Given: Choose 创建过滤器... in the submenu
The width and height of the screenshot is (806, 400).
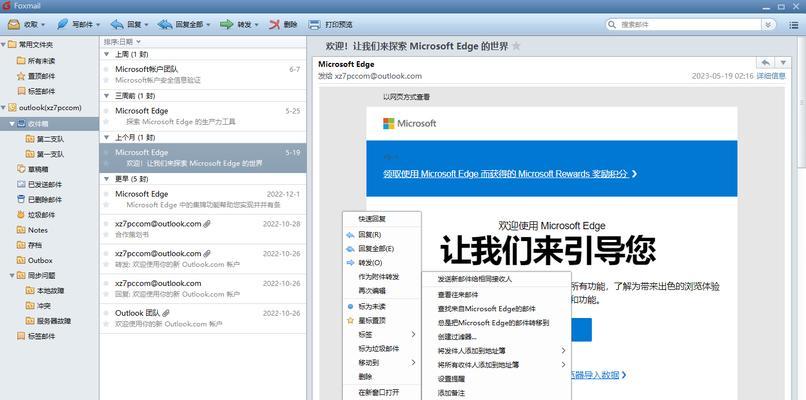Looking at the screenshot, I should point(460,336).
